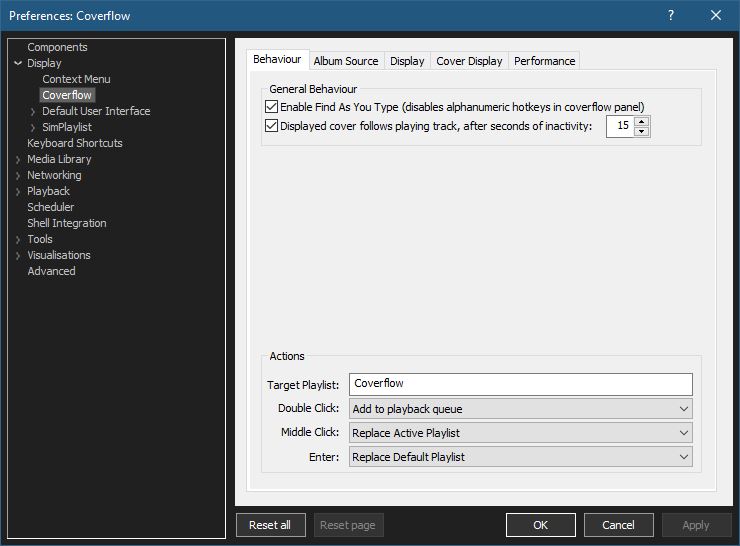The image size is (740, 546).
Task: Expand the Playback tree node
Action: click(18, 191)
